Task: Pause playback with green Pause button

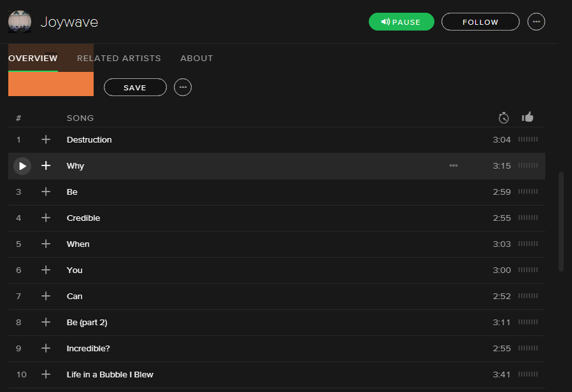Action: coord(401,22)
